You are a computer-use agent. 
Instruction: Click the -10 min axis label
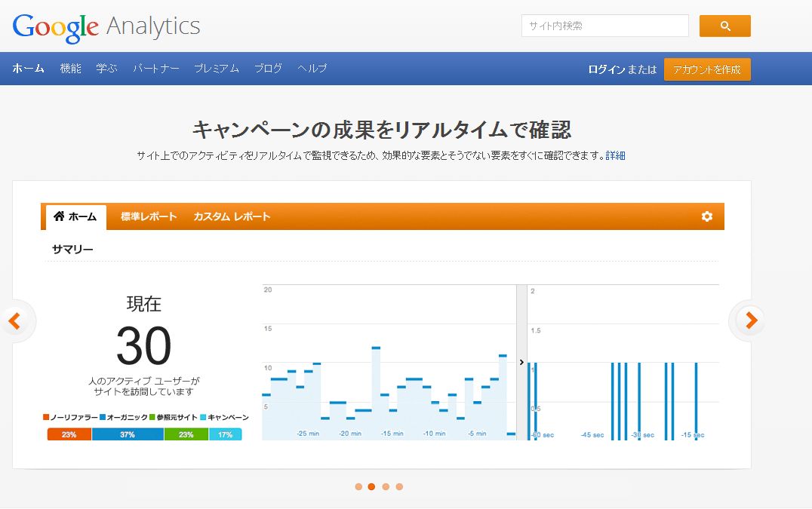coord(434,434)
